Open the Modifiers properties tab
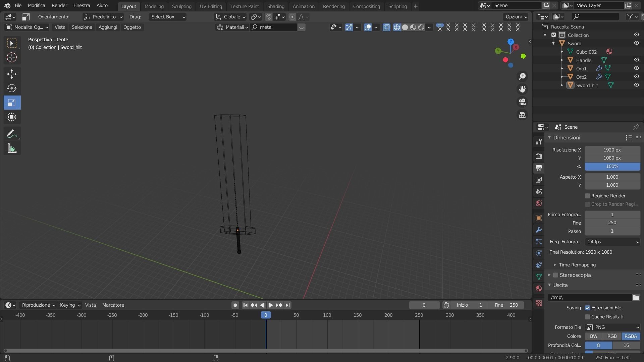Viewport: 644px width, 362px height. click(539, 230)
